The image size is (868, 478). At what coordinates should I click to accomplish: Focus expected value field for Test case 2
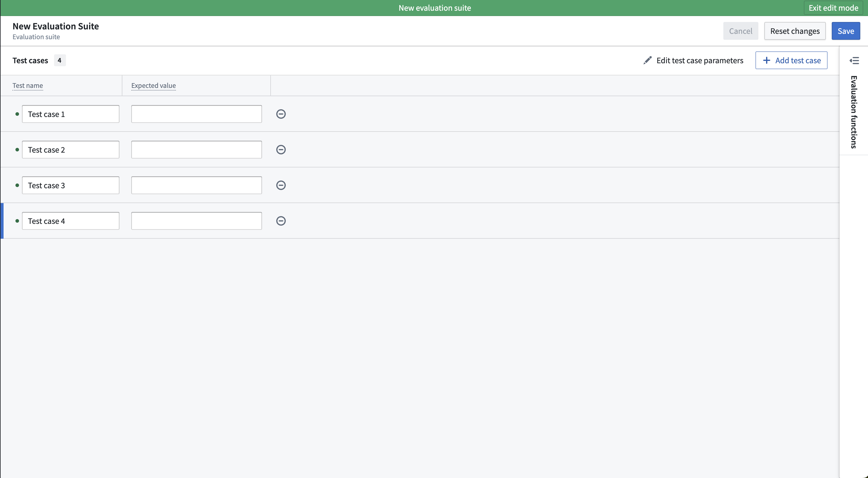coord(196,150)
